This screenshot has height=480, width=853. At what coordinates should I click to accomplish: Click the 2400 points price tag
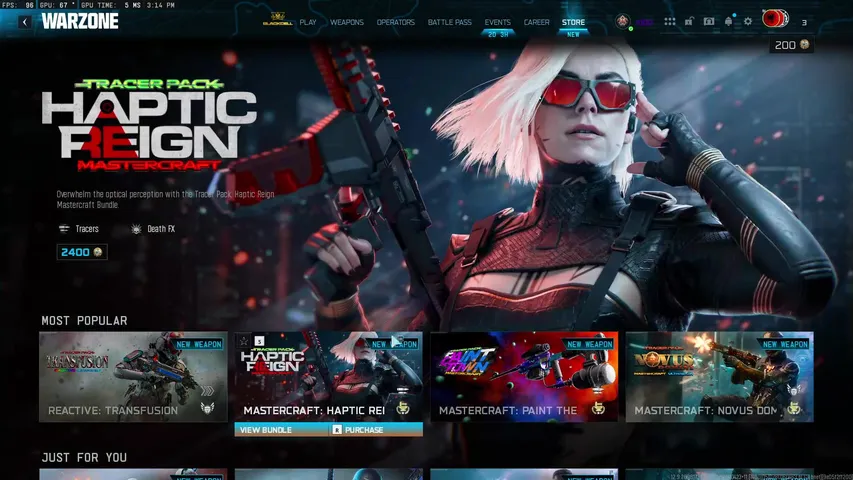[82, 252]
